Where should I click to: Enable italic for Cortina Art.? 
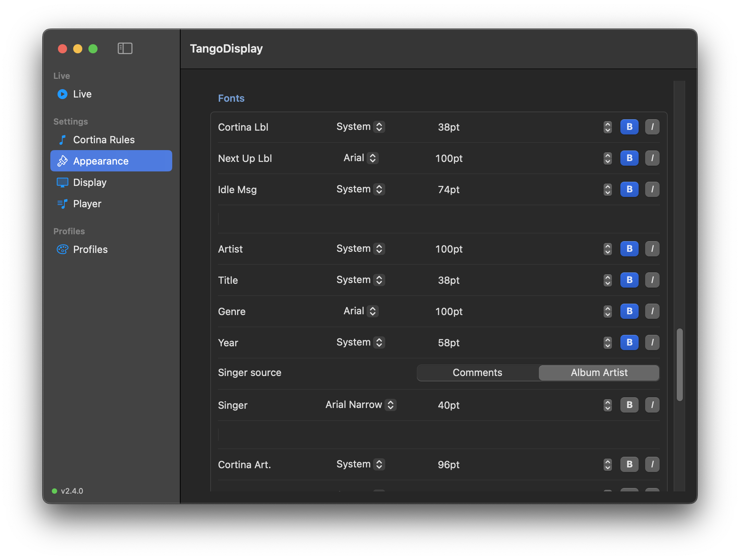tap(652, 464)
